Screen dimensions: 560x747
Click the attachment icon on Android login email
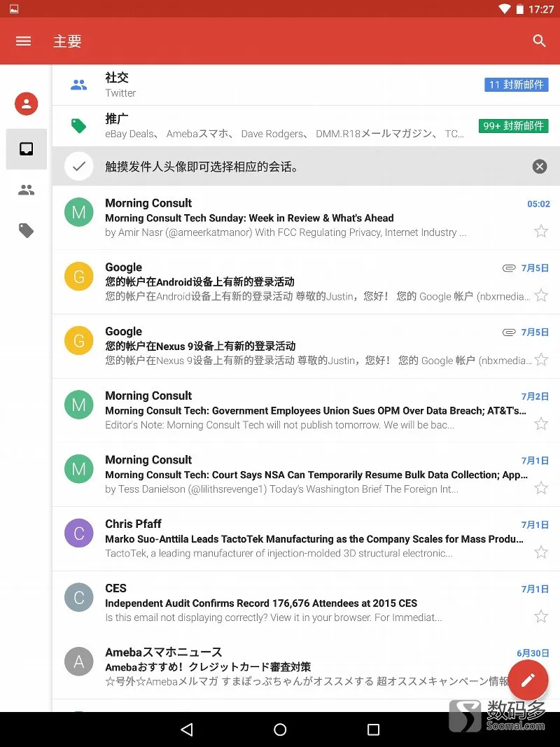509,267
